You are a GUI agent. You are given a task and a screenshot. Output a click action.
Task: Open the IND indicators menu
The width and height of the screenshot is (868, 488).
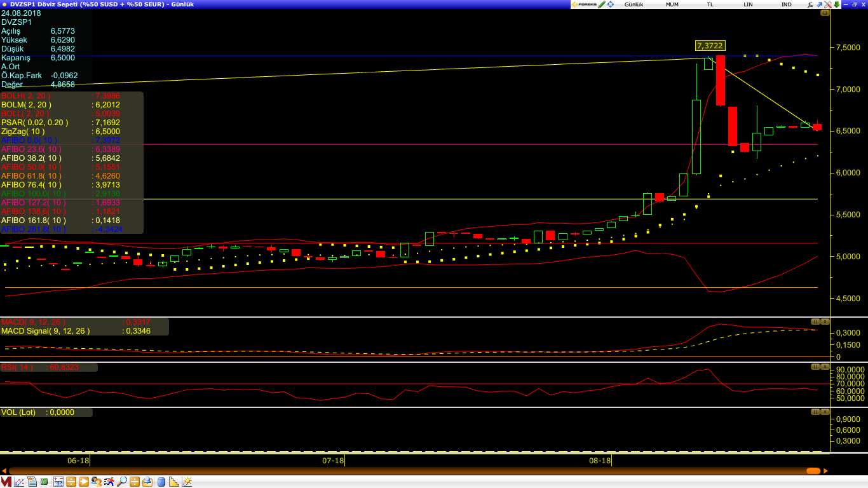click(786, 4)
